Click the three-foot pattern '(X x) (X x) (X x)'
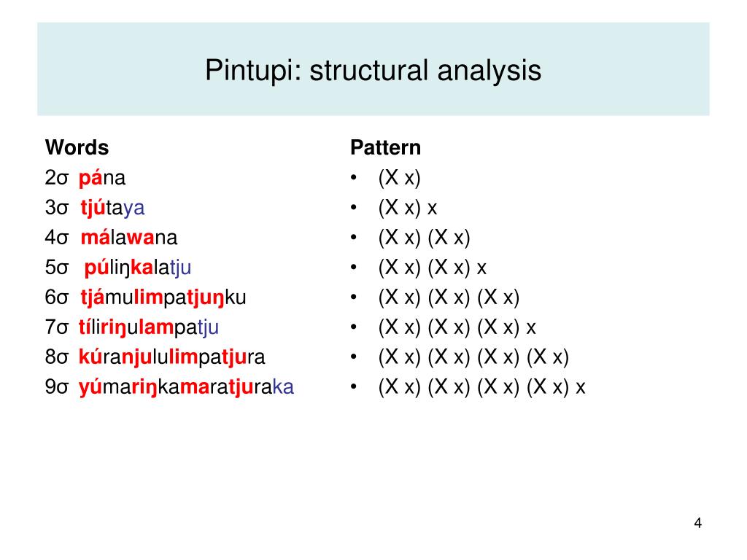 [x=449, y=297]
